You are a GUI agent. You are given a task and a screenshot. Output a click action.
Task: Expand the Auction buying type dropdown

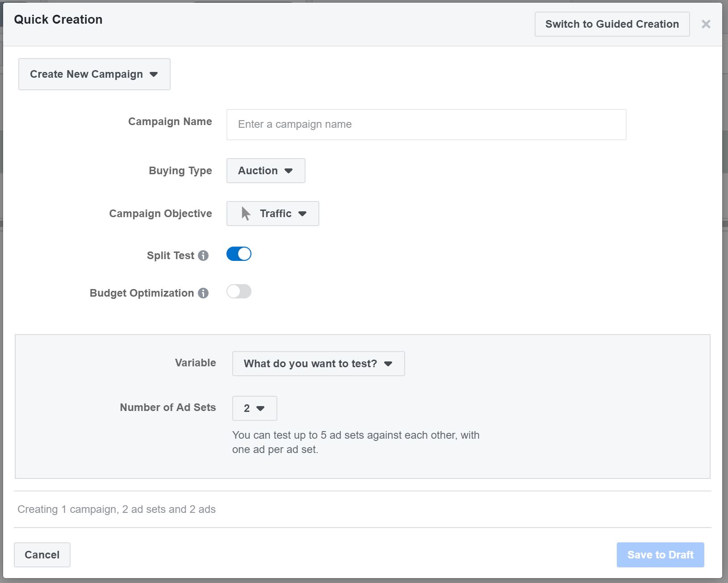[266, 171]
